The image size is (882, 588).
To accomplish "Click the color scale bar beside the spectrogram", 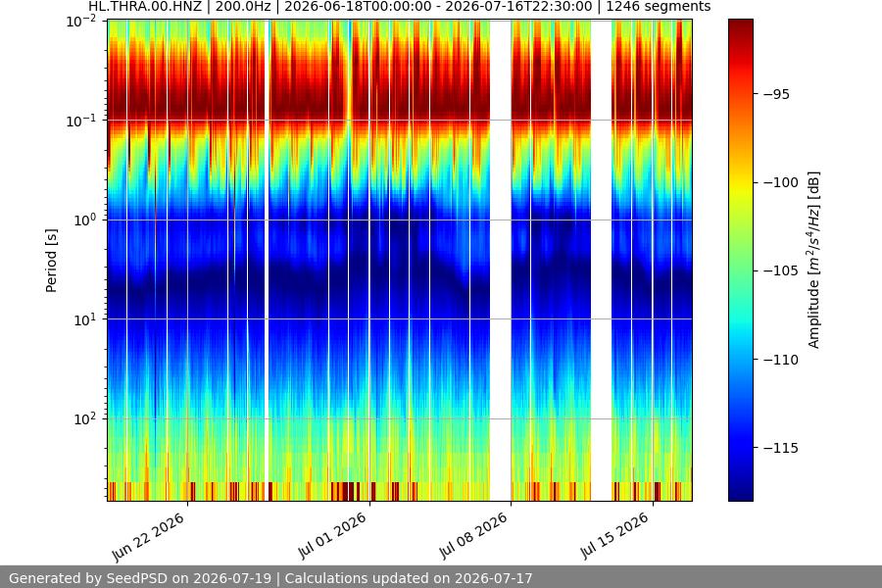I will click(740, 260).
